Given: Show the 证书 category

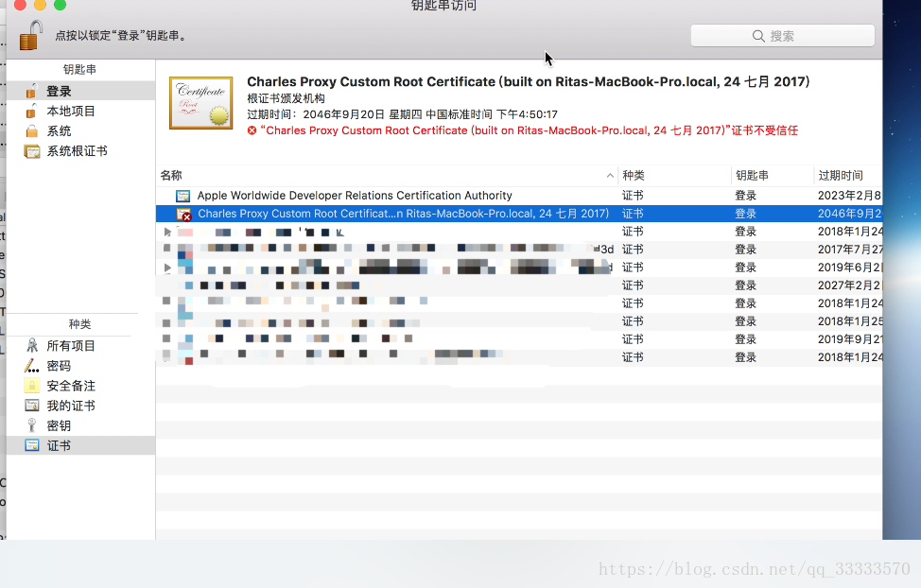Looking at the screenshot, I should 80,445.
